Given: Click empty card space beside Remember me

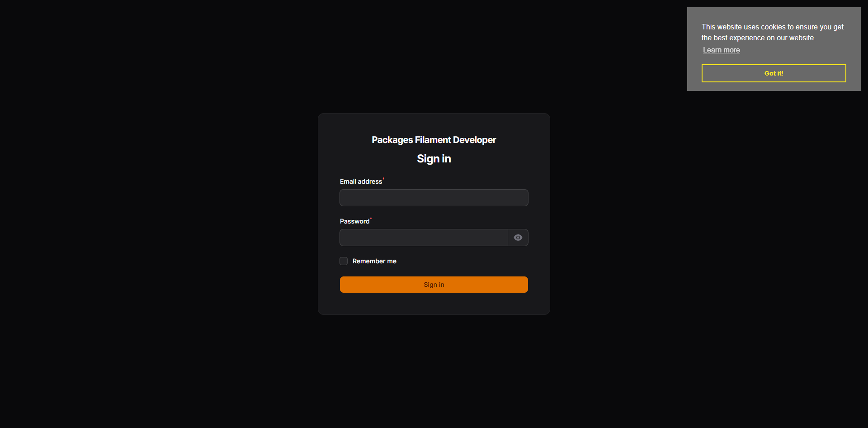Looking at the screenshot, I should [461, 261].
